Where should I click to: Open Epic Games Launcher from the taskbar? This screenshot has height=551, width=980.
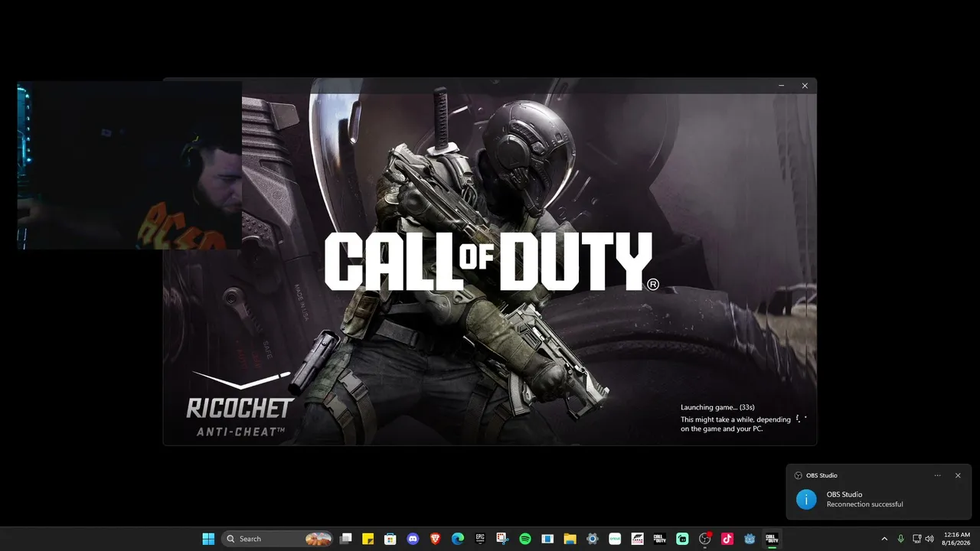click(480, 539)
